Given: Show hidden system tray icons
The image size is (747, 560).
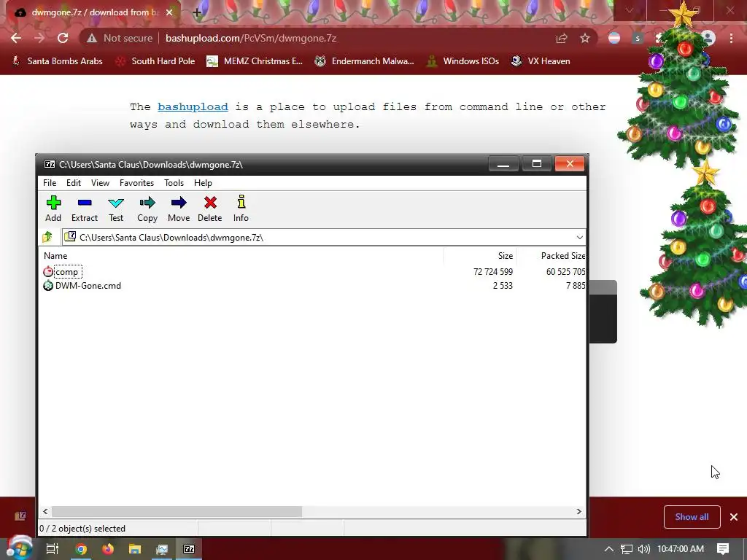Looking at the screenshot, I should click(609, 549).
